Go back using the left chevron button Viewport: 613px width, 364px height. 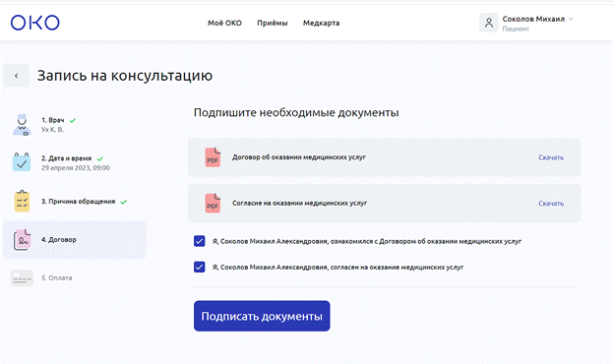[x=17, y=76]
